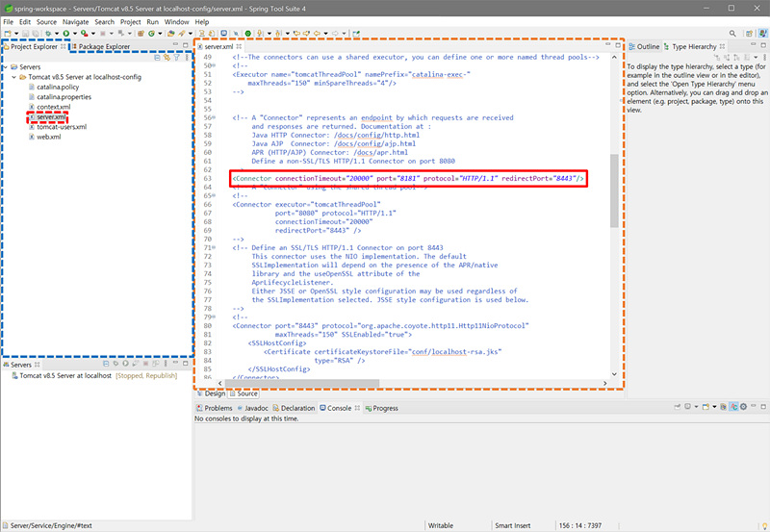
Task: Switch to the Outline tab
Action: (x=644, y=46)
